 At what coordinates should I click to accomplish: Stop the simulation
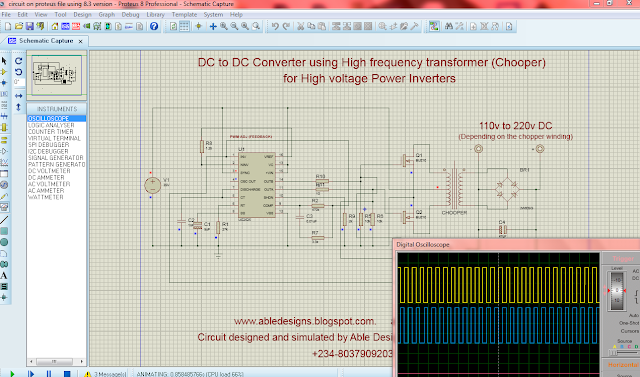point(67,373)
